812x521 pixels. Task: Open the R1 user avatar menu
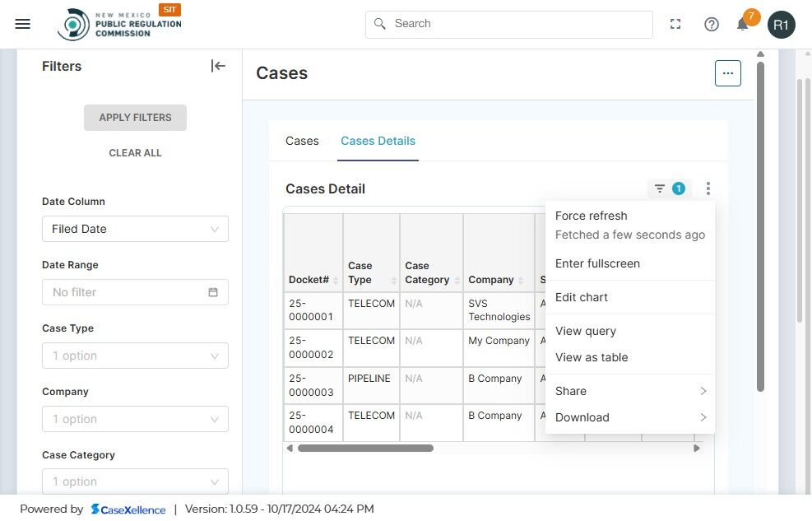click(x=781, y=25)
